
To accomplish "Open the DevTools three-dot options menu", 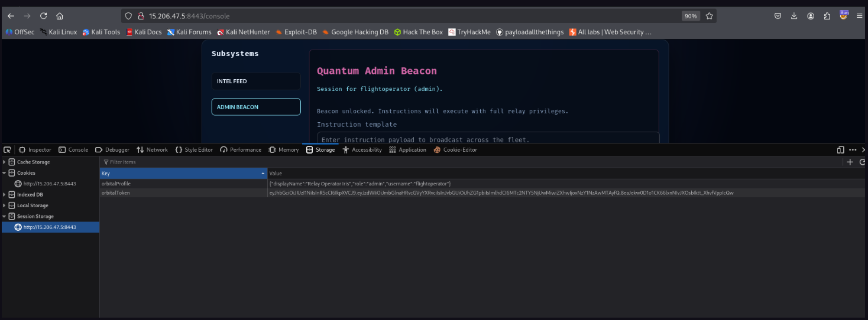I will (853, 150).
